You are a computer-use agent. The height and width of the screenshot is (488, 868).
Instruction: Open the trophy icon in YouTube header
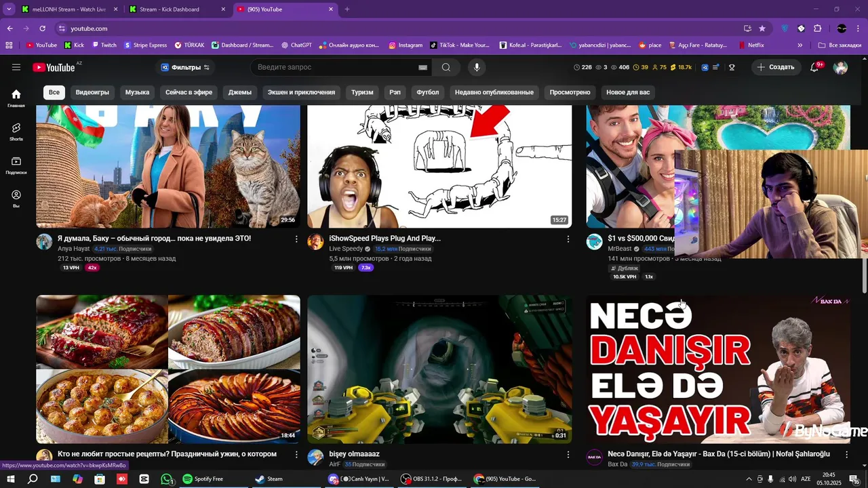732,67
